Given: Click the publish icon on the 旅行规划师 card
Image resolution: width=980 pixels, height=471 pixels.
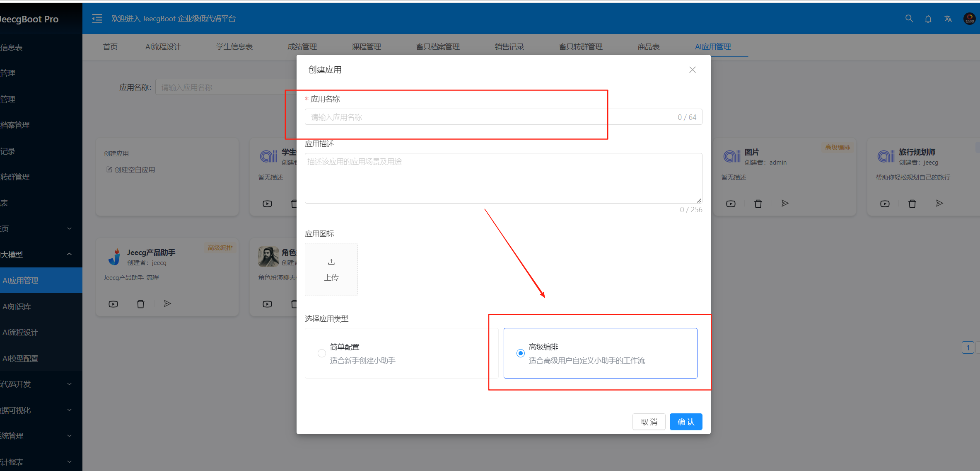Looking at the screenshot, I should pos(939,203).
